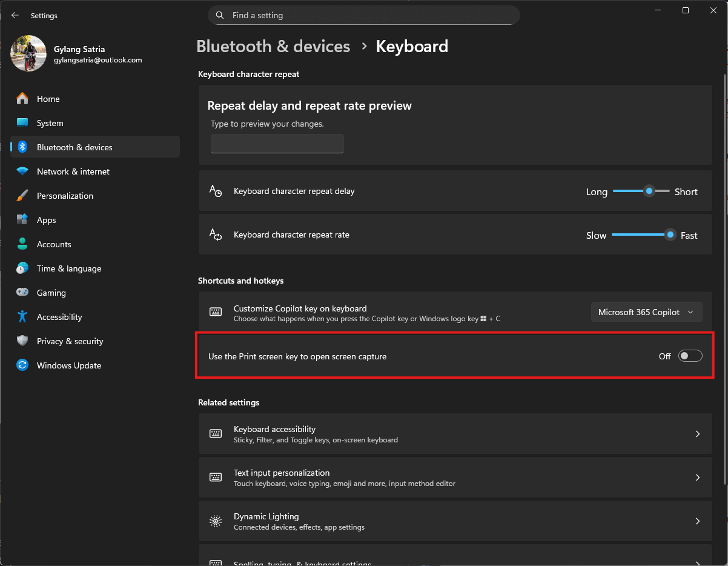
Task: Click the Gaming controller icon
Action: pos(22,293)
